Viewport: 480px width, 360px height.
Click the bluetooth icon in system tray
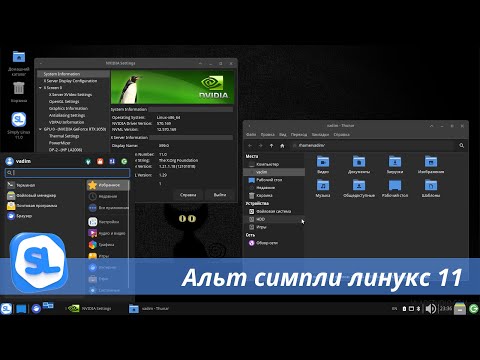point(419,309)
